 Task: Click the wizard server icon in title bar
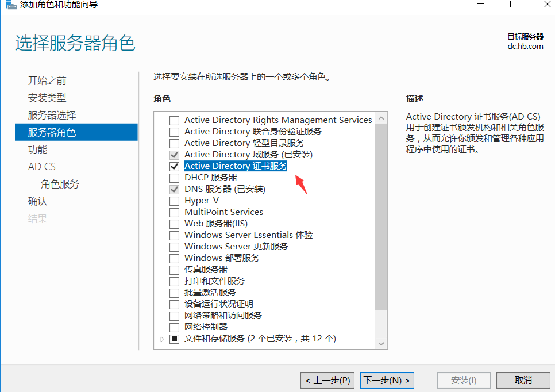pos(11,5)
